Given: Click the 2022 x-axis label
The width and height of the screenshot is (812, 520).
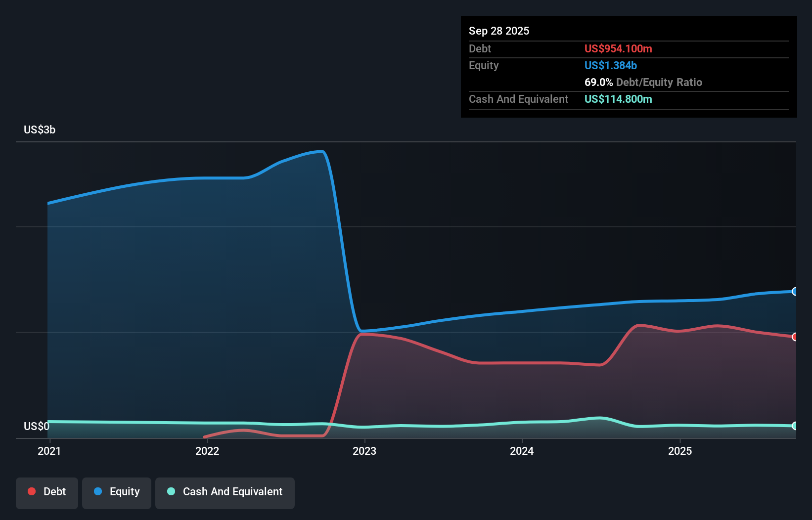Looking at the screenshot, I should click(207, 451).
